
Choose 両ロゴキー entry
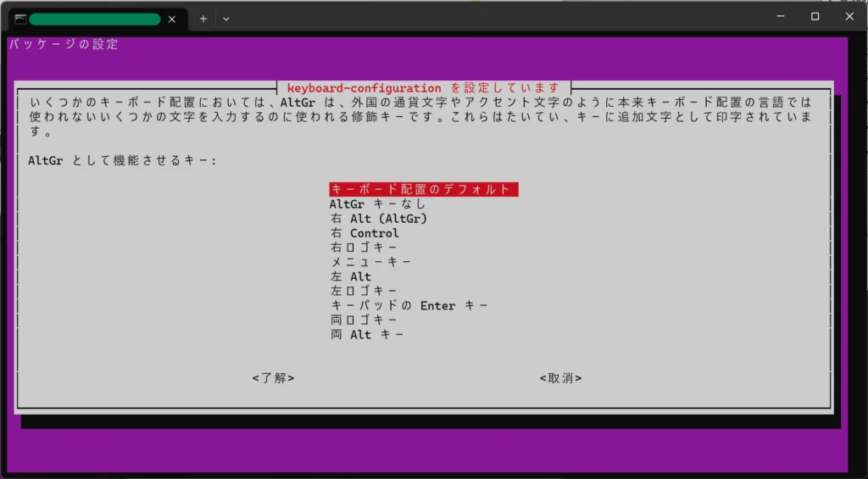[x=364, y=320]
